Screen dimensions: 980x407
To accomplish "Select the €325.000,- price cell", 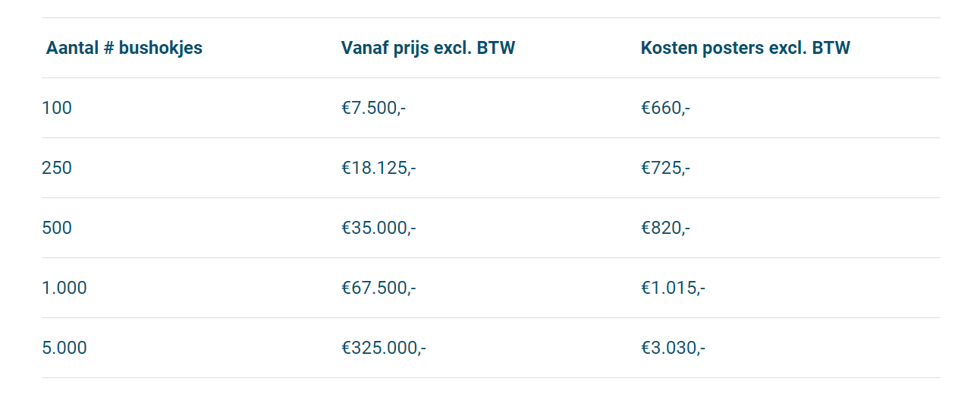I will point(383,348).
